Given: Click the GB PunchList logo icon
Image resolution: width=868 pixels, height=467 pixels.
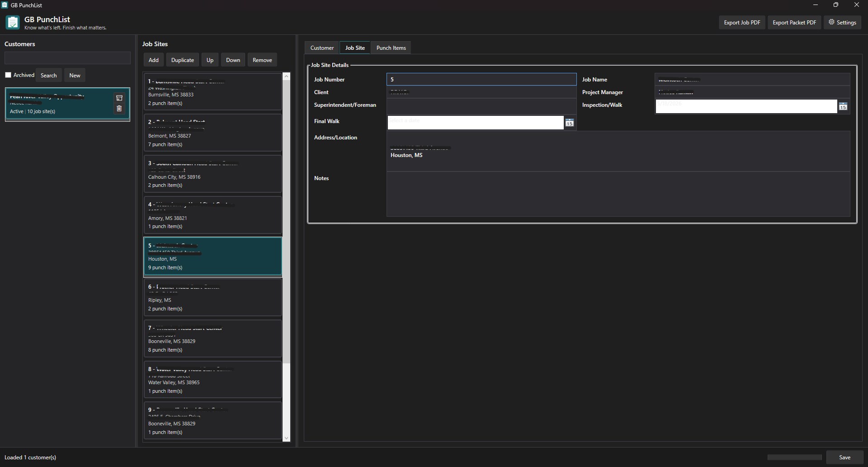Looking at the screenshot, I should 13,23.
